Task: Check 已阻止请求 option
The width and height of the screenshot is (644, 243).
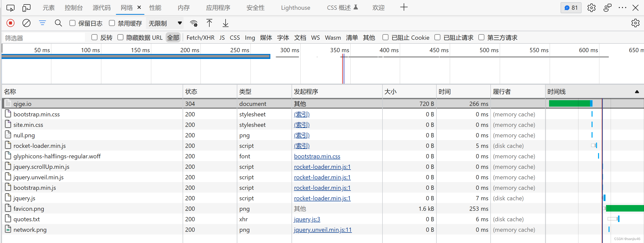Action: click(x=437, y=37)
